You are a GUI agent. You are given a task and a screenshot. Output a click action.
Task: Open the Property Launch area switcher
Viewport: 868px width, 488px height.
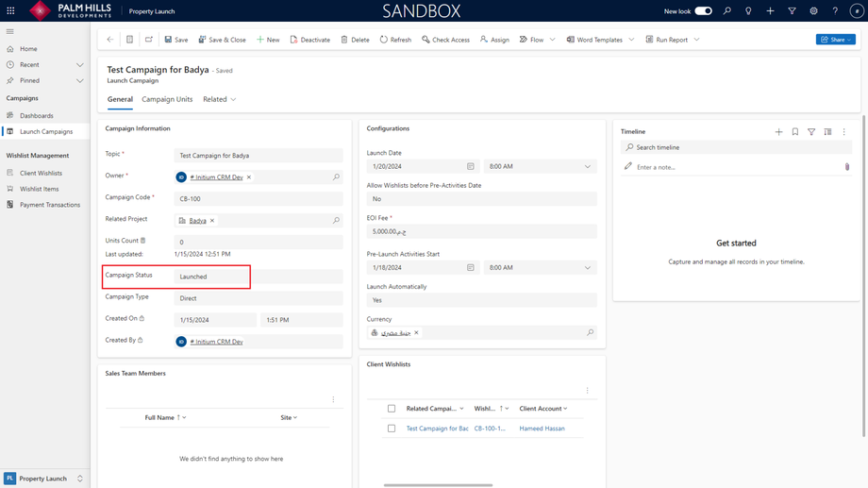[x=44, y=478]
